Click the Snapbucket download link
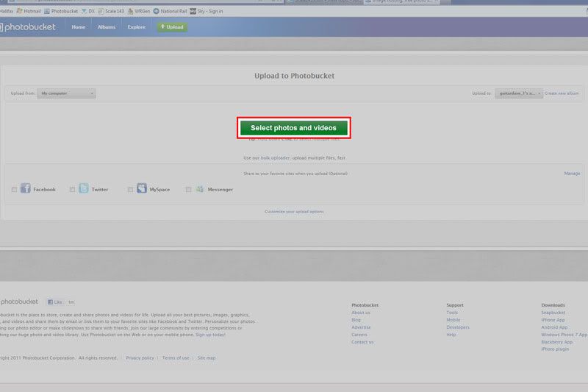Image resolution: width=588 pixels, height=392 pixels. click(x=553, y=313)
